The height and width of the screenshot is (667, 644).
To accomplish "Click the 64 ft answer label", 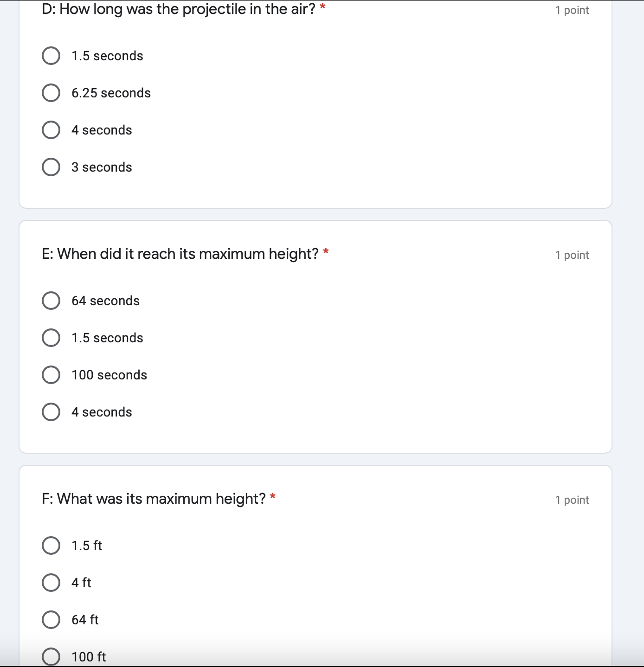I will pos(85,620).
